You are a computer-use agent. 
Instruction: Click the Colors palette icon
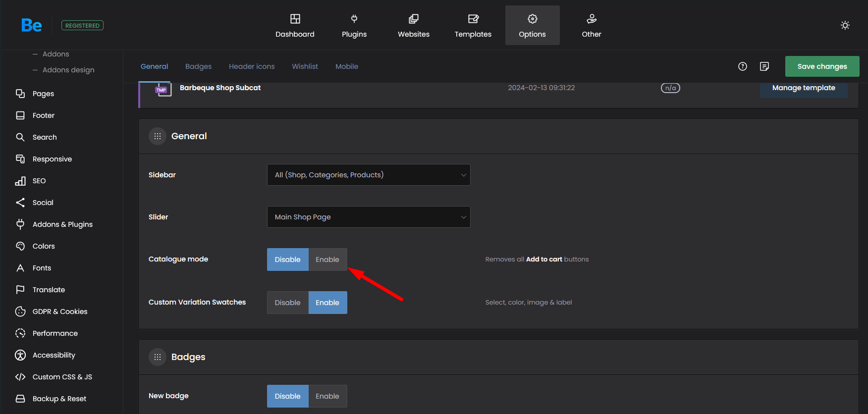(x=20, y=246)
